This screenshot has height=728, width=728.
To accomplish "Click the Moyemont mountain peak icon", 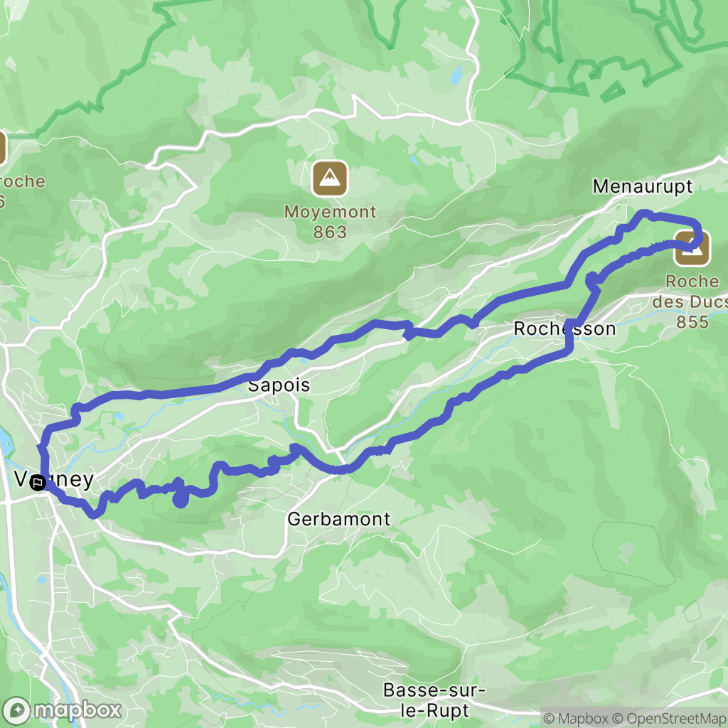I will (x=330, y=178).
